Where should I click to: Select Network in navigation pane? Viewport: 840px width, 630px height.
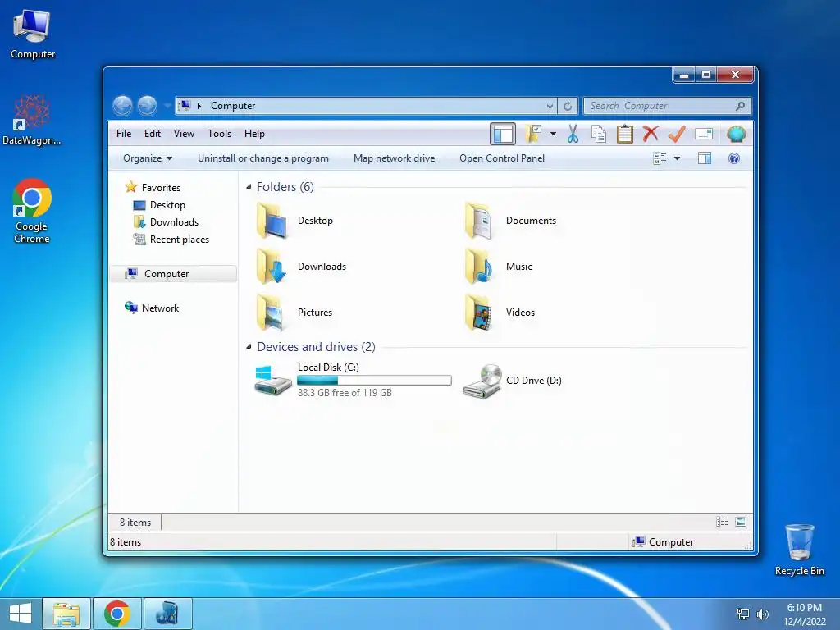[160, 308]
